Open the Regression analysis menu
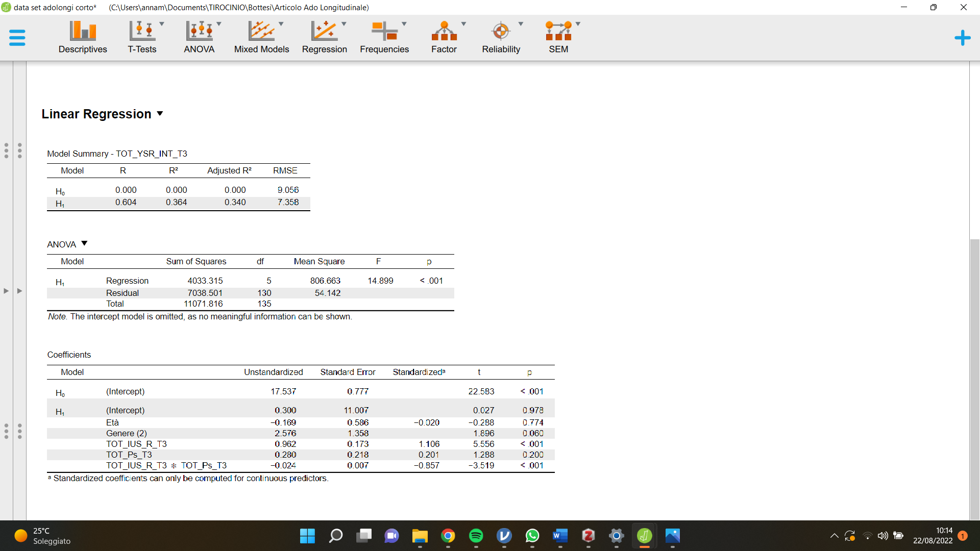980x551 pixels. pos(324,37)
